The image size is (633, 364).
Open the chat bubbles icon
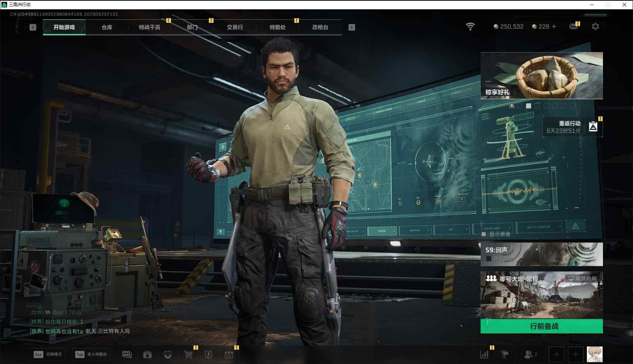pyautogui.click(x=127, y=354)
